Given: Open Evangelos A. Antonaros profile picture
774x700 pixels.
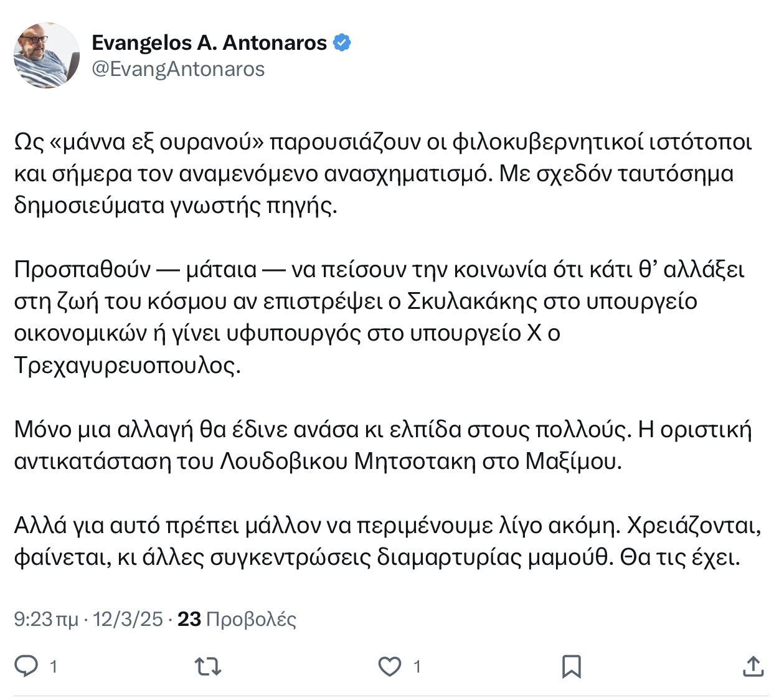Looking at the screenshot, I should (x=47, y=55).
